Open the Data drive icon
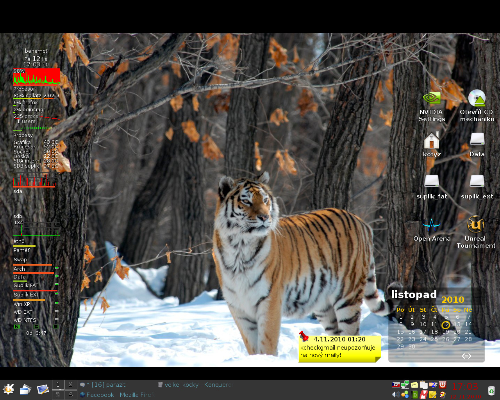This screenshot has width=500, height=400. point(477,144)
